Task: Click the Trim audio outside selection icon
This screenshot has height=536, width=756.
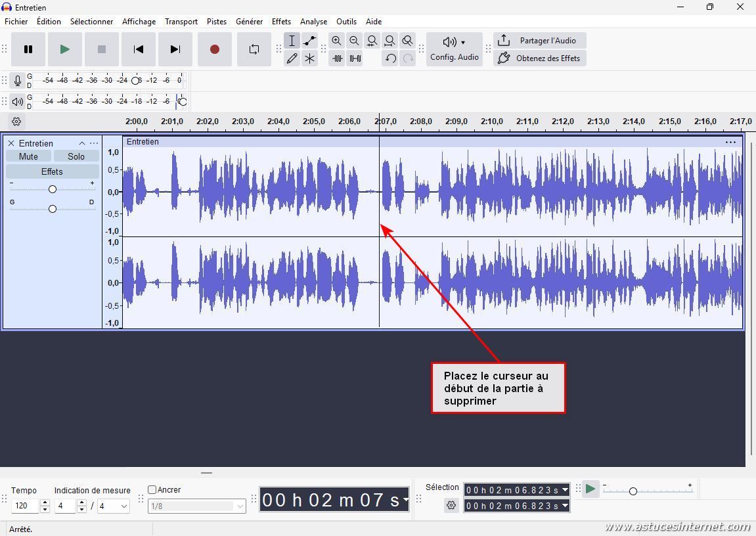Action: pyautogui.click(x=337, y=58)
